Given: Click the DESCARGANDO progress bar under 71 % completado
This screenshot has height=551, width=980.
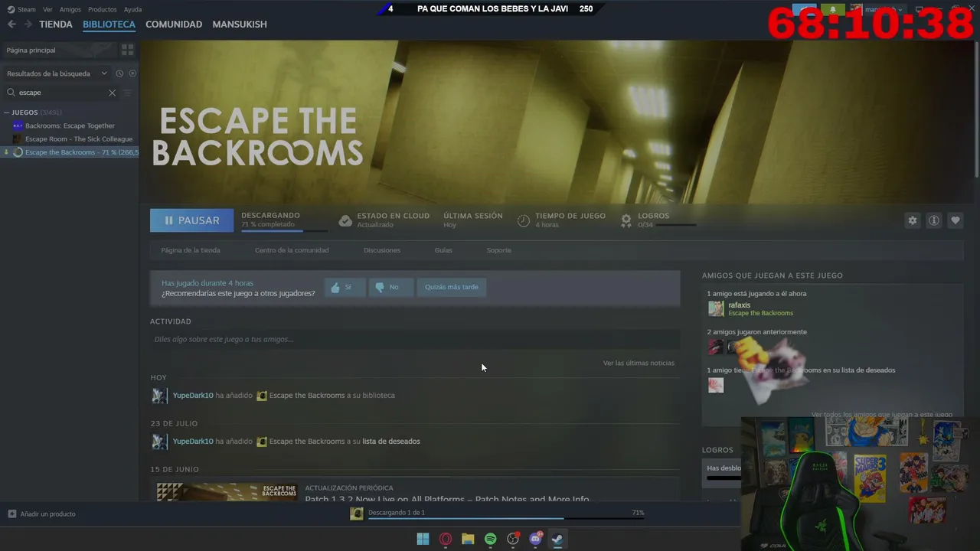Looking at the screenshot, I should click(x=284, y=230).
